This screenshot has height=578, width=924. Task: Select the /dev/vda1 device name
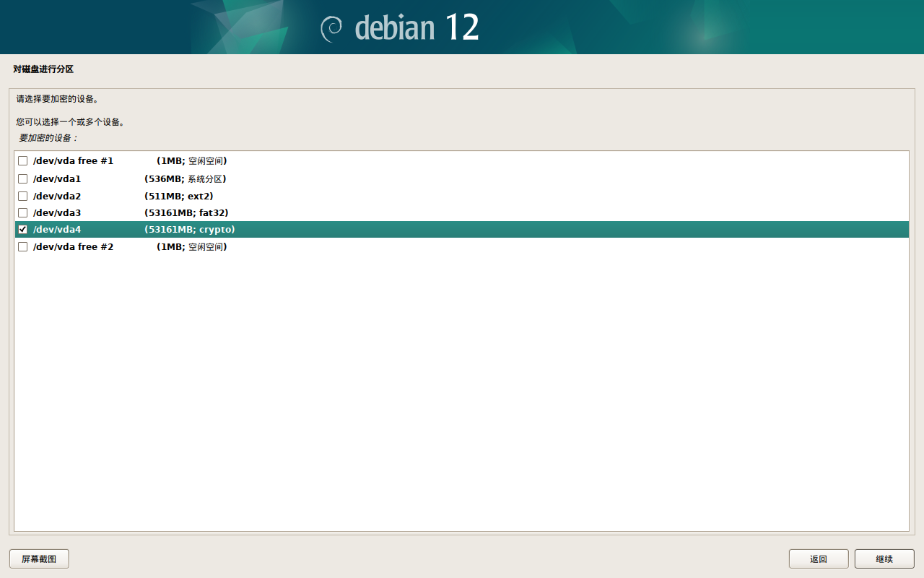coord(57,179)
